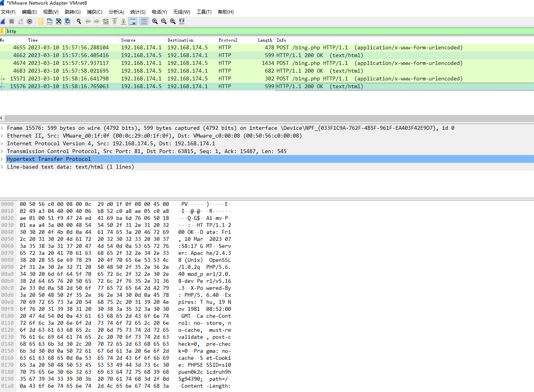The width and height of the screenshot is (534, 392).
Task: Toggle packet list colorization
Action: click(144, 21)
